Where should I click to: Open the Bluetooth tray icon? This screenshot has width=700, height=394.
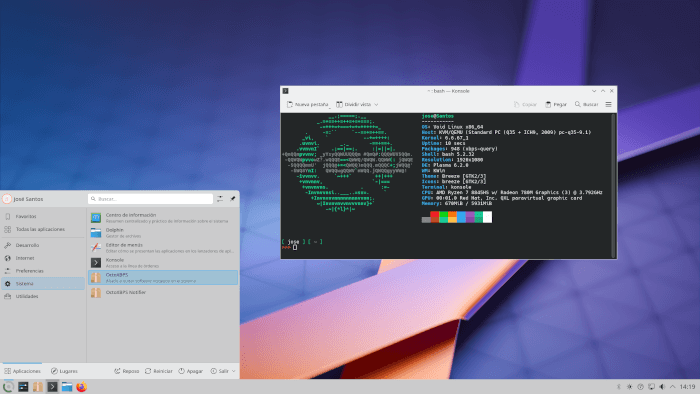click(x=619, y=387)
